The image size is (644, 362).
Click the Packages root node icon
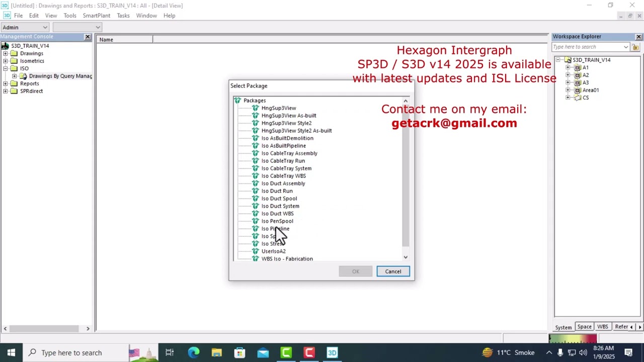[x=237, y=101]
